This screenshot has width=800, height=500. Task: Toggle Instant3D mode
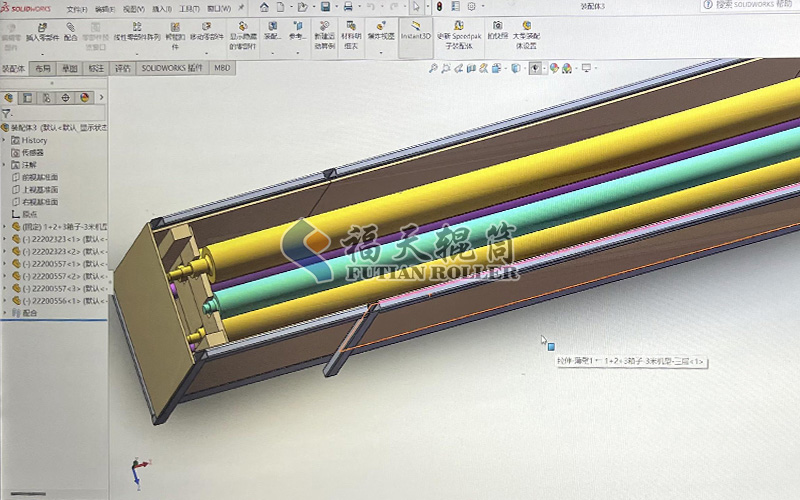[415, 30]
